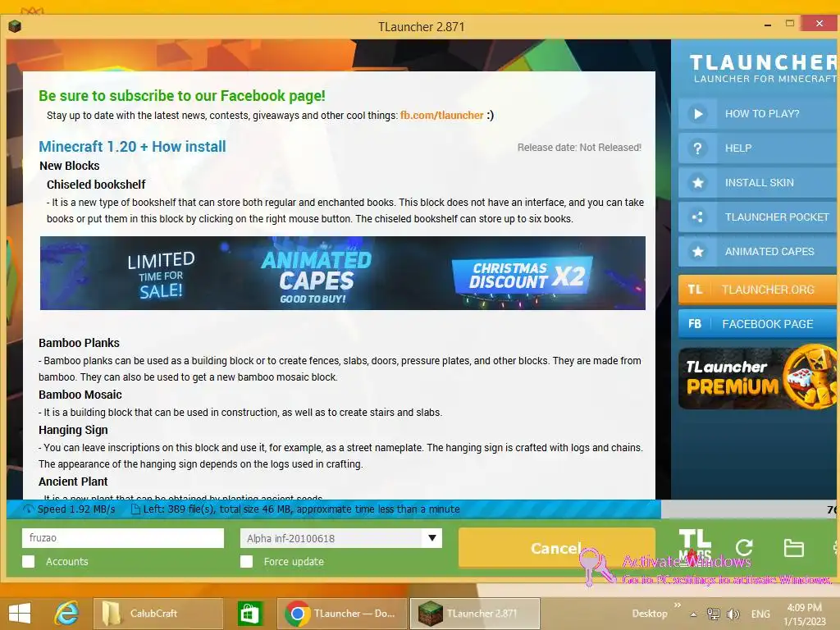Open TLauncher Pocket menu item

click(x=757, y=217)
